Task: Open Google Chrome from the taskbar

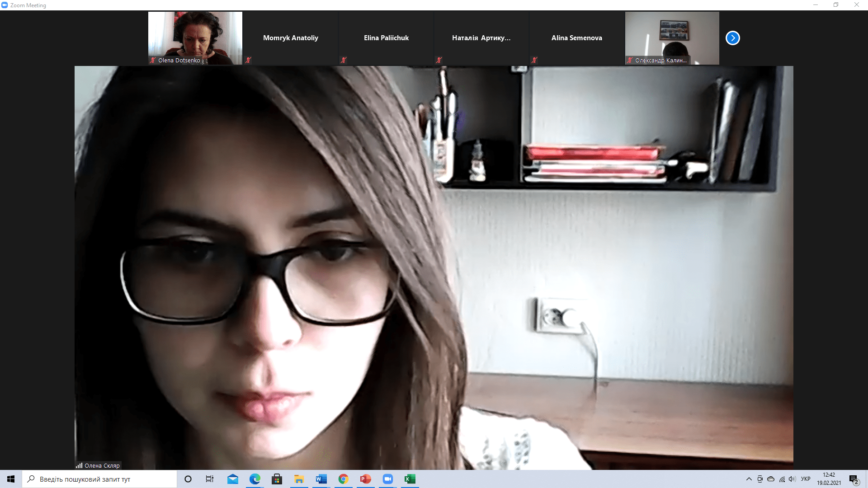Action: coord(344,479)
